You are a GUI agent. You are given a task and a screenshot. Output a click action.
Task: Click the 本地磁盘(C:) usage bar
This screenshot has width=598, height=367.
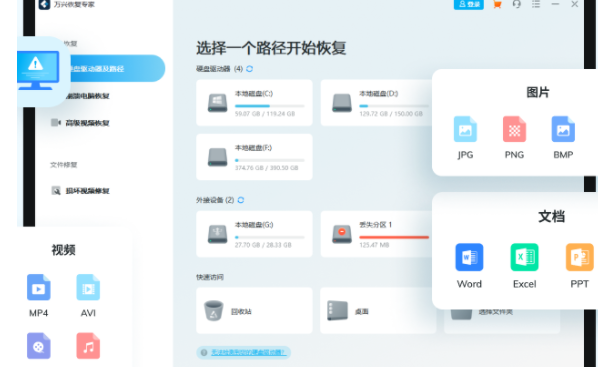pos(270,106)
